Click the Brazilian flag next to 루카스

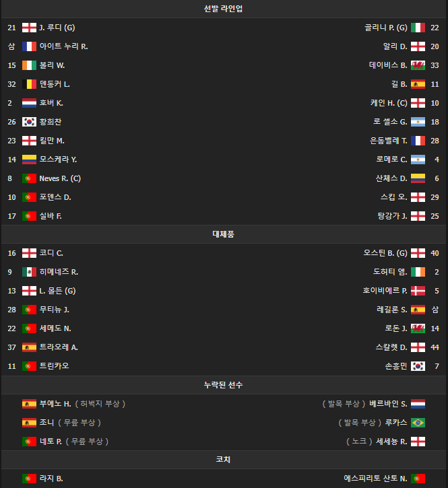[x=418, y=423]
